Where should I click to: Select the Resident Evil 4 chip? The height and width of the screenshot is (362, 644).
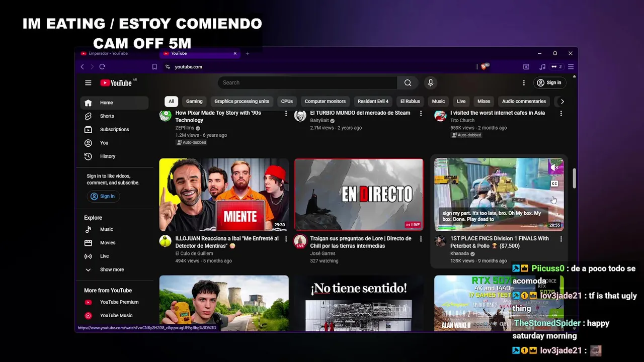click(373, 101)
